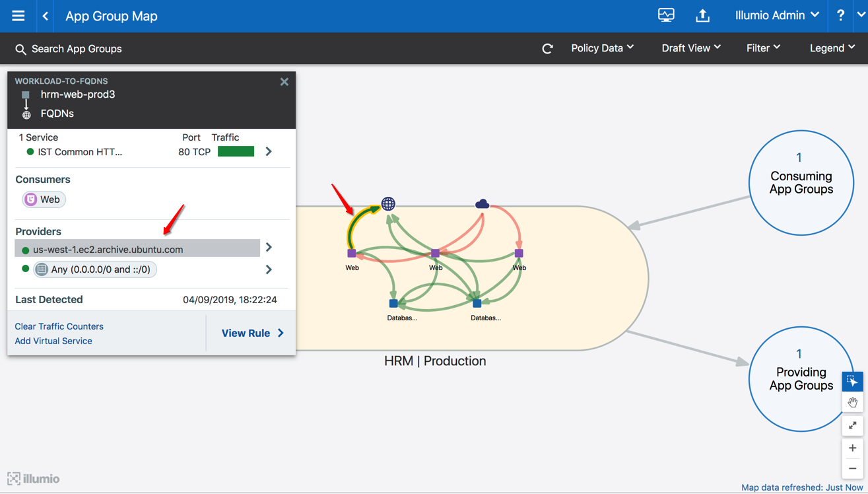Open the monitor health status icon
The width and height of the screenshot is (868, 494).
tap(666, 15)
